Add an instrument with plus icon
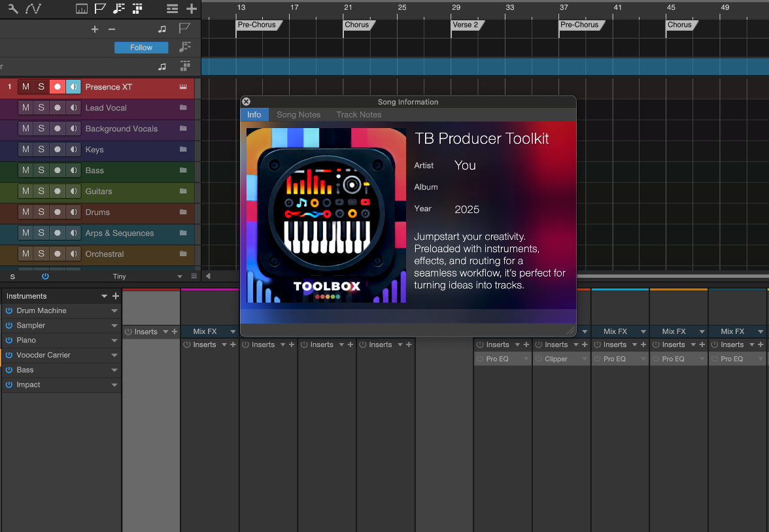This screenshot has height=532, width=769. pyautogui.click(x=116, y=296)
